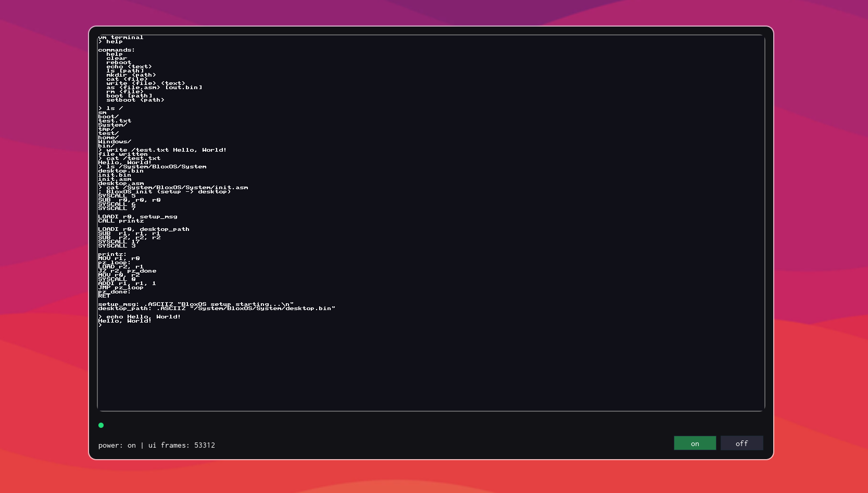Click inside the terminal output area
Viewport: 868px width, 493px height.
tap(417, 365)
